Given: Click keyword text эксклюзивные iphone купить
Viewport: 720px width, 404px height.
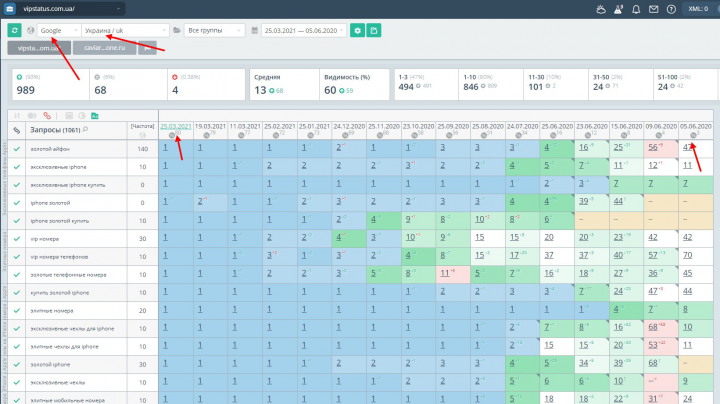Looking at the screenshot, I should (68, 185).
